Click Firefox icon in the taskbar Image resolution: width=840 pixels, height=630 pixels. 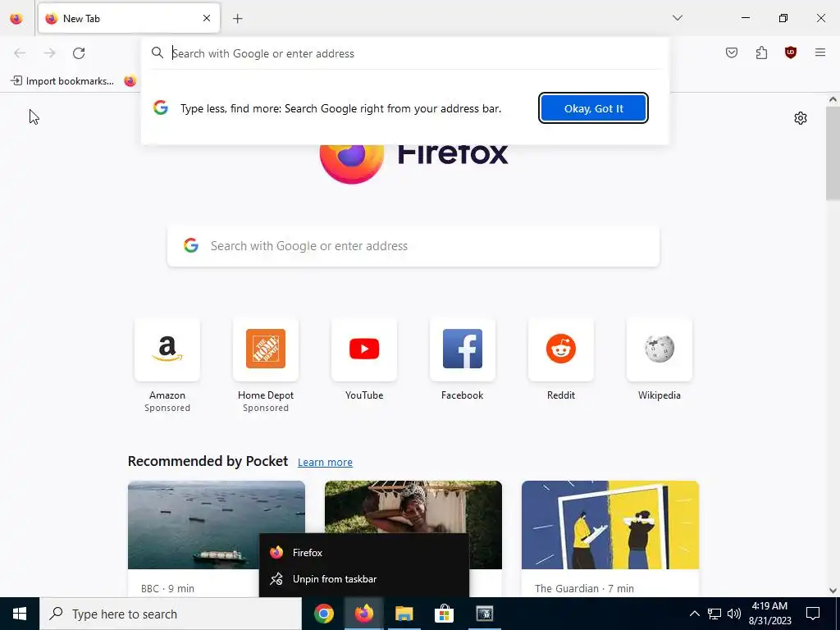click(x=363, y=614)
